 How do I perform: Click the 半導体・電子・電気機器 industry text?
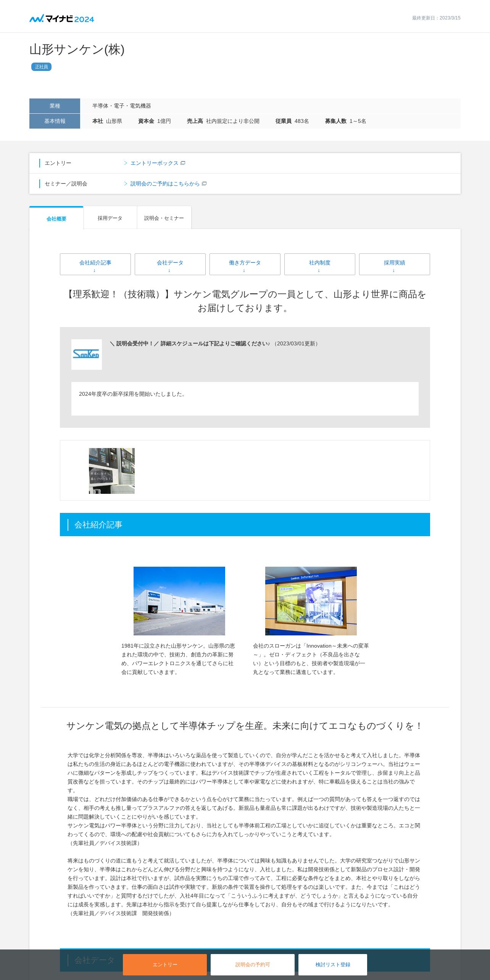122,106
